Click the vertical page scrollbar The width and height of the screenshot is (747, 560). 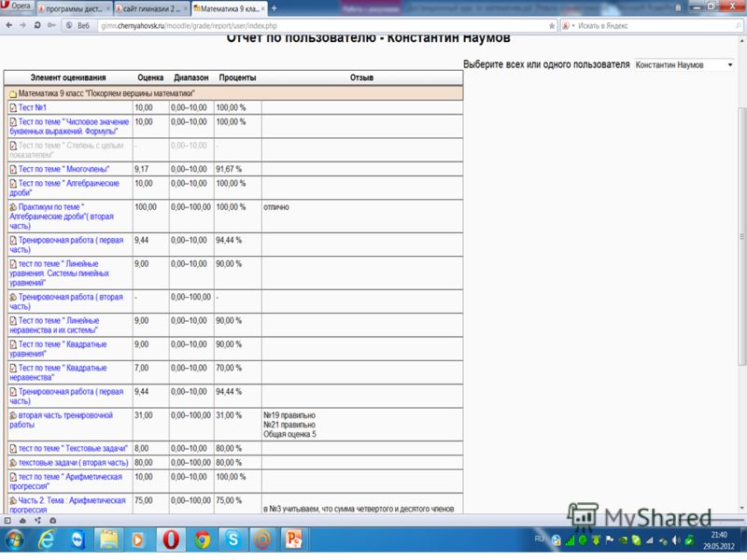pyautogui.click(x=741, y=237)
